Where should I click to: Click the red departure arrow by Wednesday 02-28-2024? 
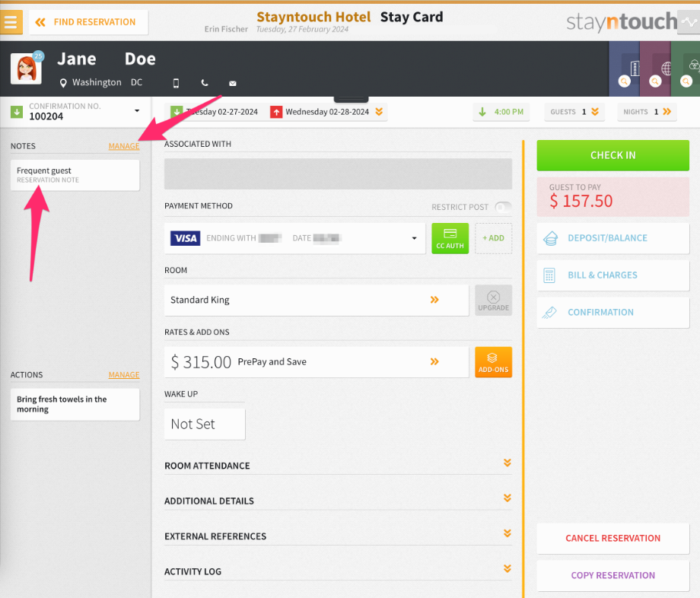(276, 112)
